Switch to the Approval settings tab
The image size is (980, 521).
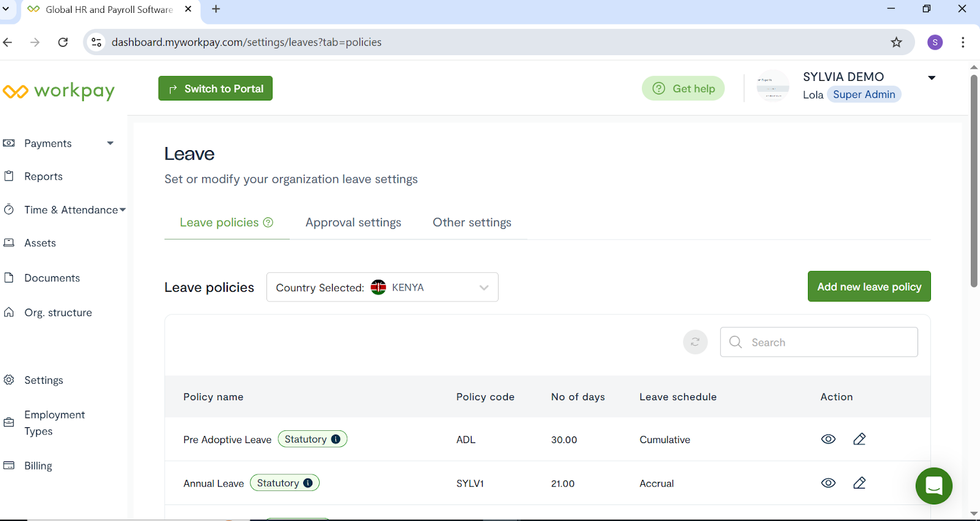[353, 222]
